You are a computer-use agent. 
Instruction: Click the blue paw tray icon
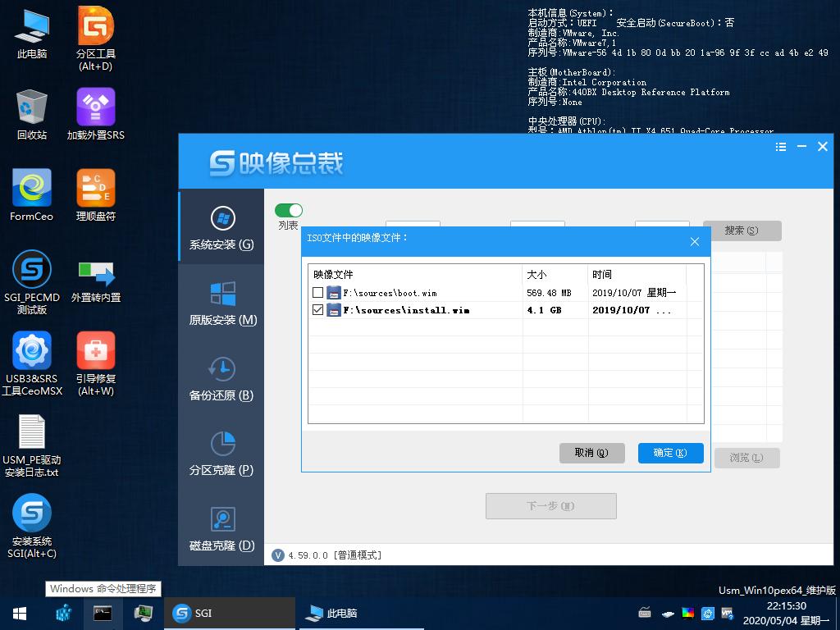[x=708, y=613]
